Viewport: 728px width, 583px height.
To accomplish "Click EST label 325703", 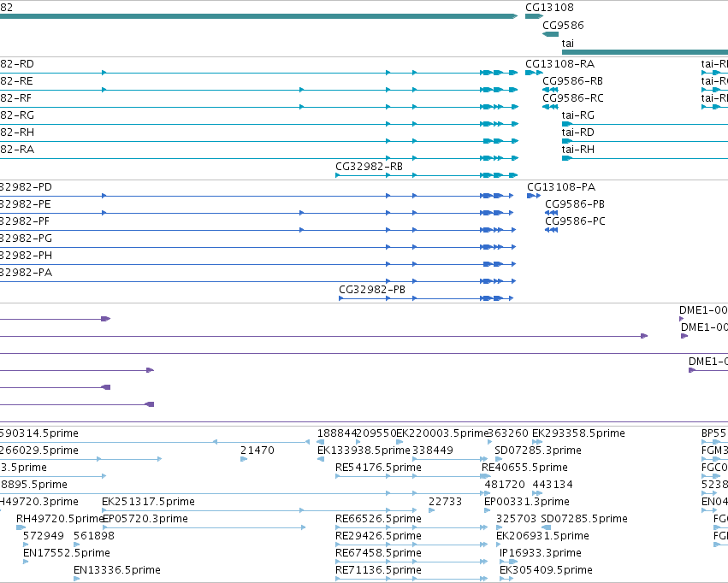I will point(517,519).
